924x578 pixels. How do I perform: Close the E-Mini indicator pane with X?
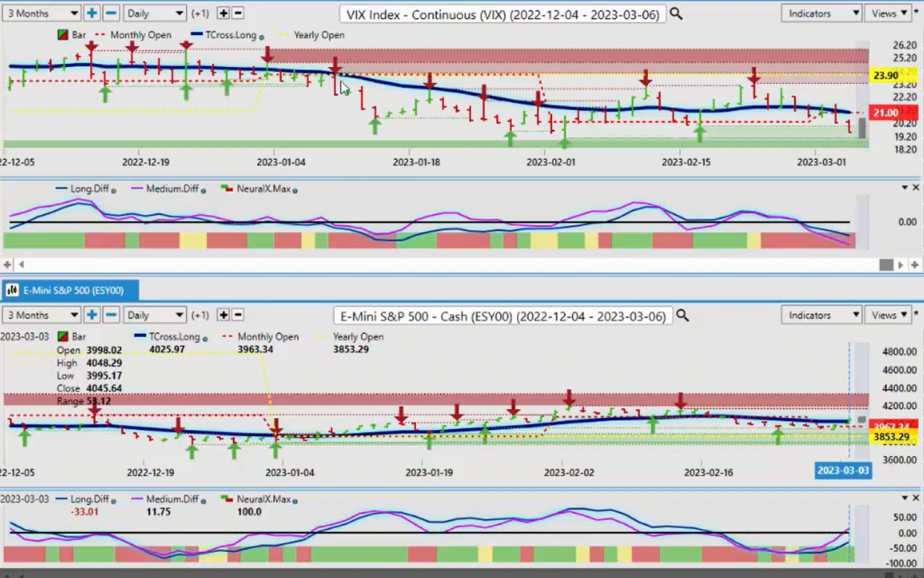click(916, 498)
